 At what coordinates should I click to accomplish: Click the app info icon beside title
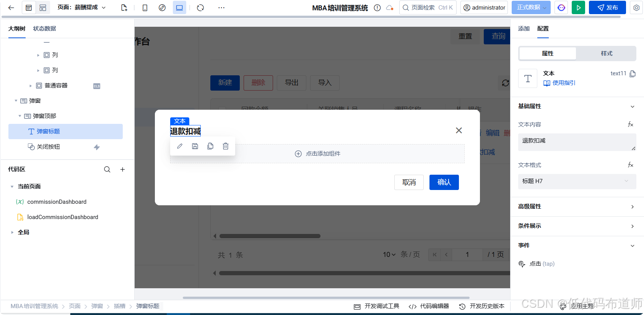click(377, 8)
